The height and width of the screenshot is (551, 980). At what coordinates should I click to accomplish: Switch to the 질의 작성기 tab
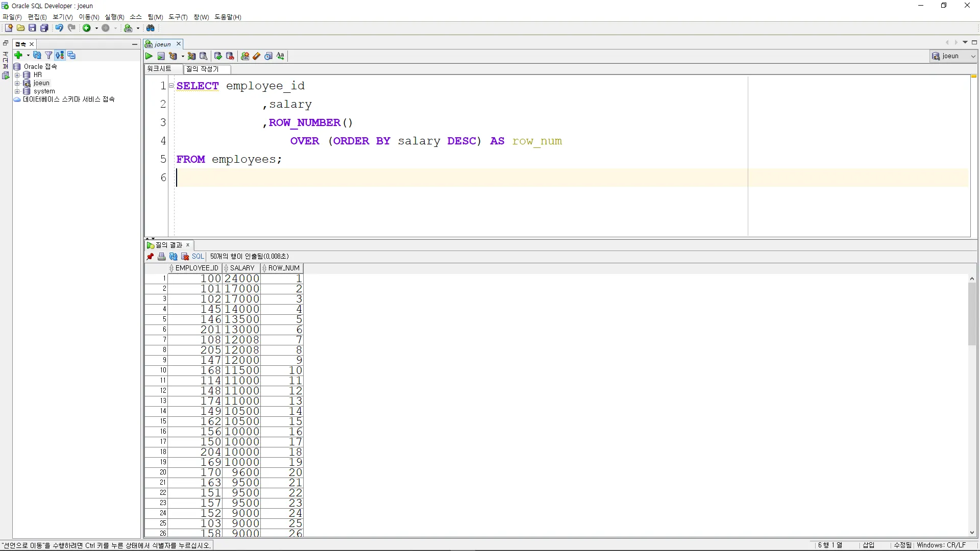click(203, 69)
